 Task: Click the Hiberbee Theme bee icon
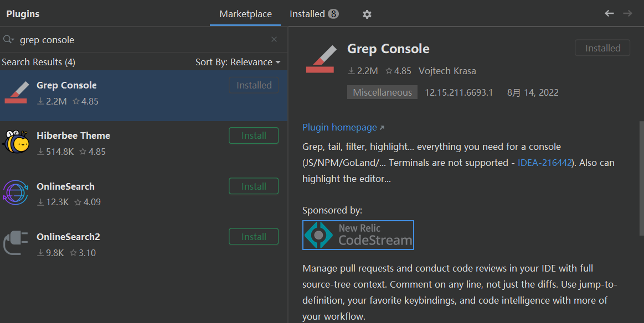point(16,142)
